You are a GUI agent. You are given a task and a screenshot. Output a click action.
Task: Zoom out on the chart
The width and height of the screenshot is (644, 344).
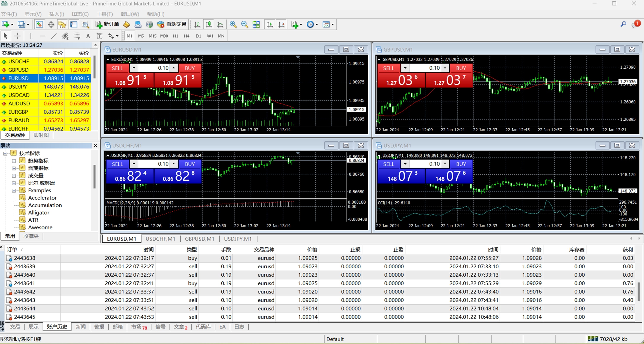click(245, 24)
